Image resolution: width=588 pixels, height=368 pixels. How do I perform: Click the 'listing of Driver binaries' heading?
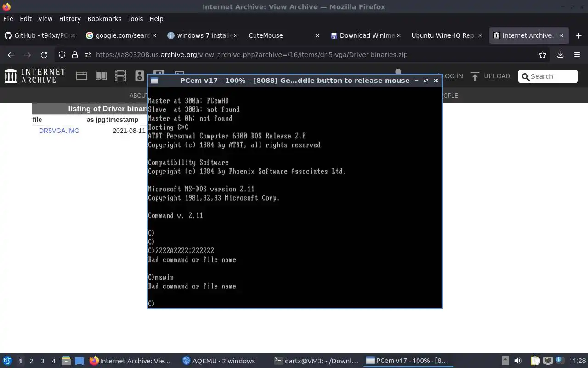(107, 109)
